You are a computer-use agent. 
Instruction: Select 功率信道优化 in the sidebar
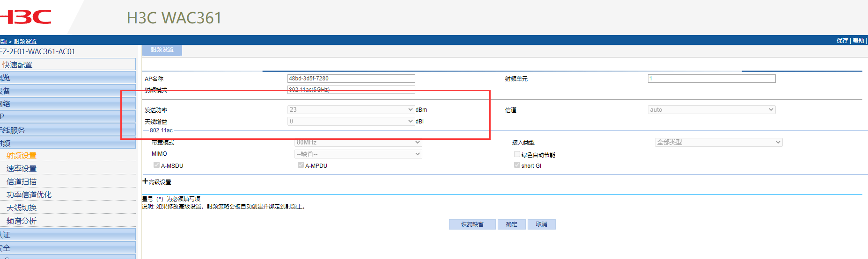point(29,195)
